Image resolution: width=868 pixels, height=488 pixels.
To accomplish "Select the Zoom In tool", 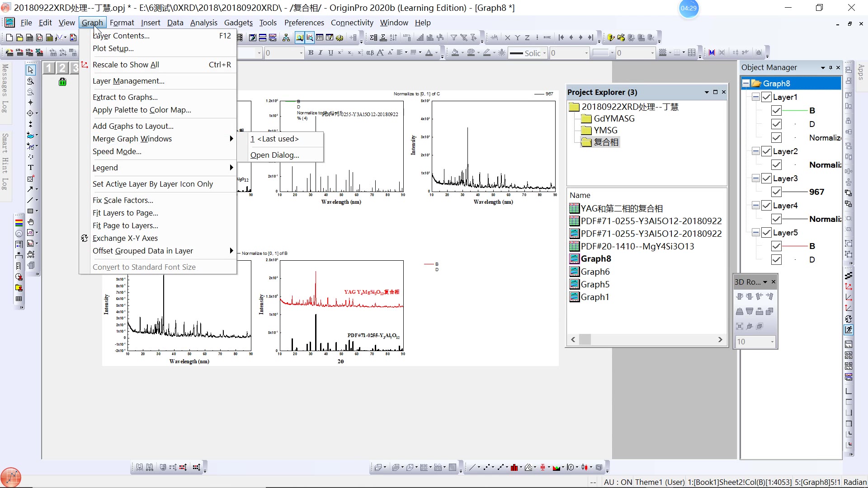I will [30, 81].
